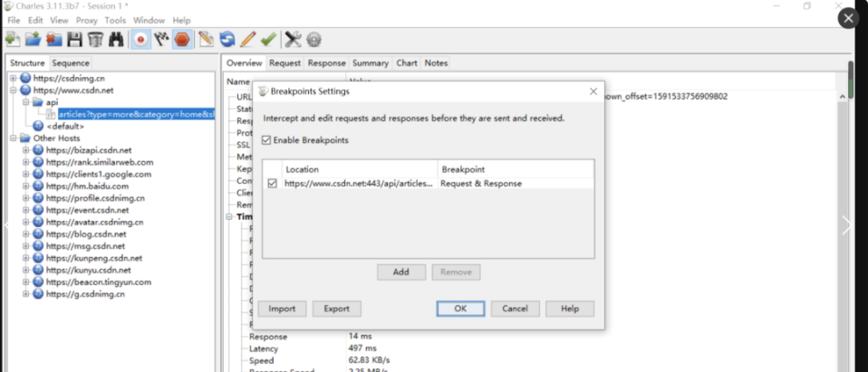Select the https://event.csdn.net host row
The width and height of the screenshot is (868, 372).
(88, 210)
